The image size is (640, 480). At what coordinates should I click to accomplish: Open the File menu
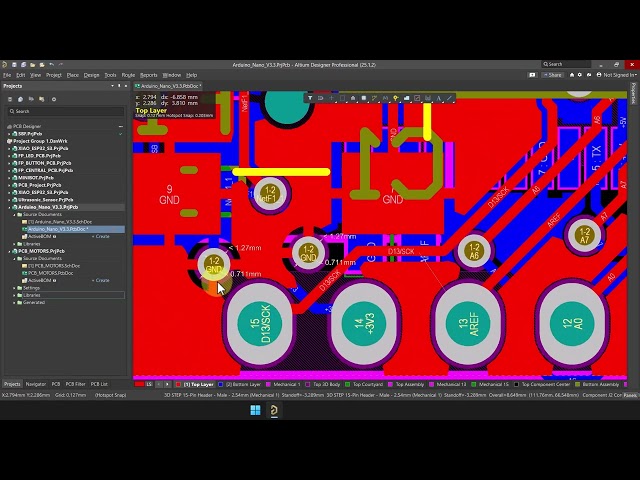click(7, 75)
